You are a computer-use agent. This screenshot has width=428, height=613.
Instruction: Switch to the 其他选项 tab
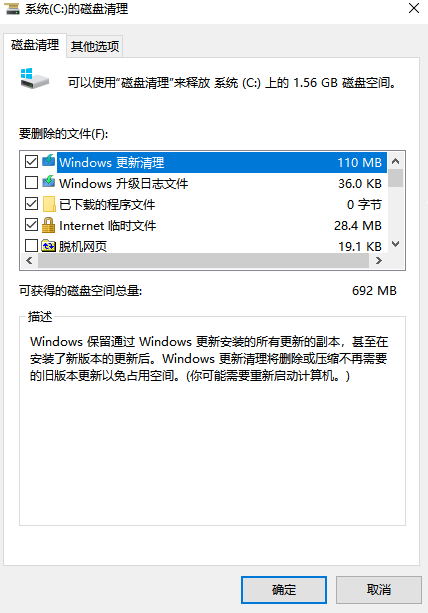95,47
